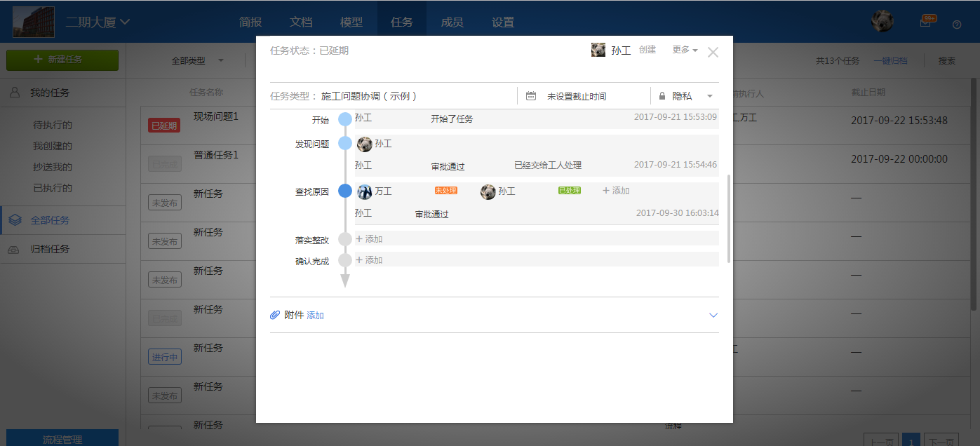980x446 pixels.
Task: Switch to the 模型 tab
Action: [x=351, y=22]
